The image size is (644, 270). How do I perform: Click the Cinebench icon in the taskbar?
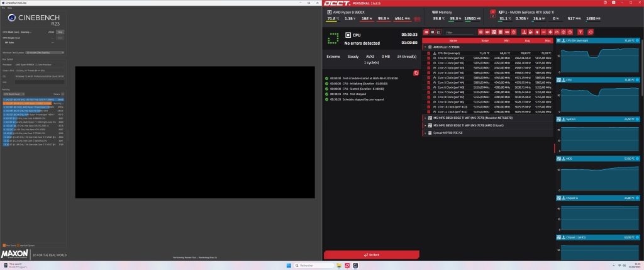356,266
